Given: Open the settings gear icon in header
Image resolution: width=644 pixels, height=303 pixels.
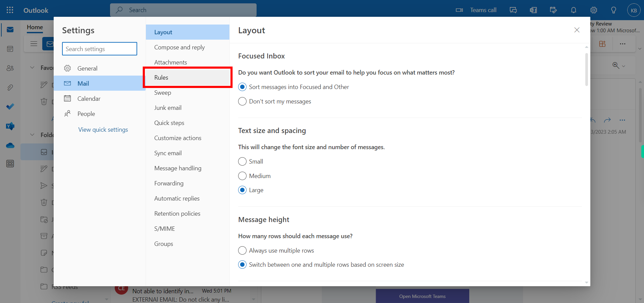Looking at the screenshot, I should pos(594,10).
